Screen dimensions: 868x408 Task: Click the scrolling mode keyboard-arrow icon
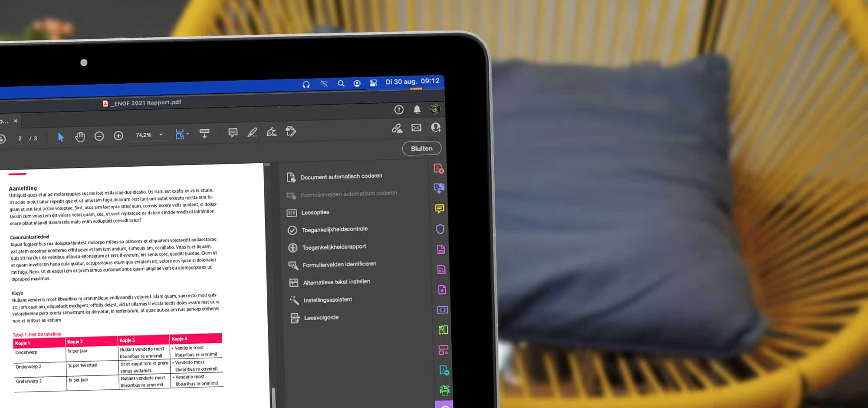[x=204, y=133]
